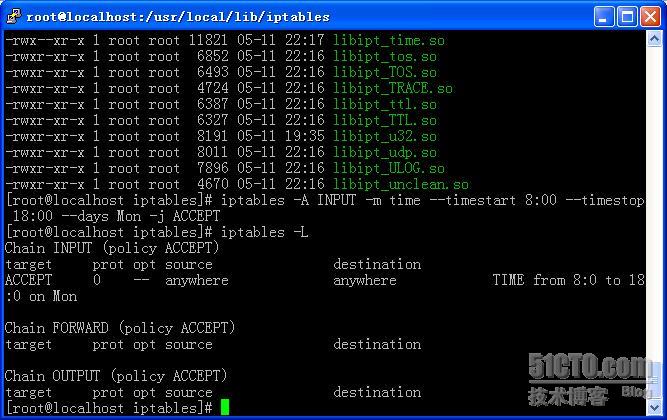This screenshot has width=667, height=420.
Task: Click the file name libipt_unclean.so
Action: point(401,184)
